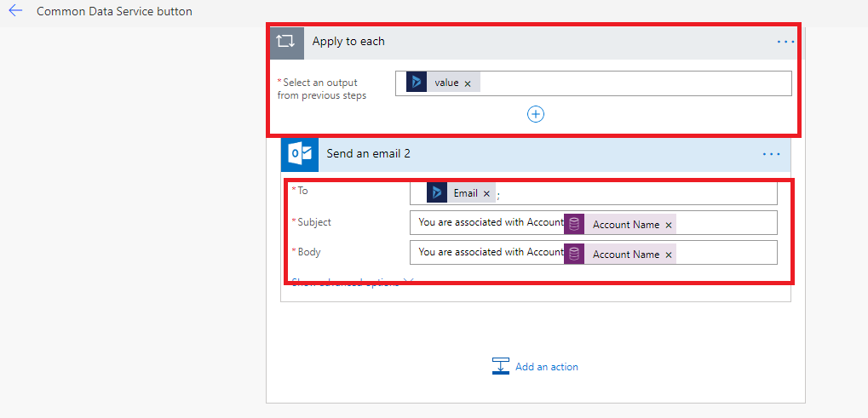Screen dimensions: 868x418
Task: Remove the value token
Action: coord(468,83)
